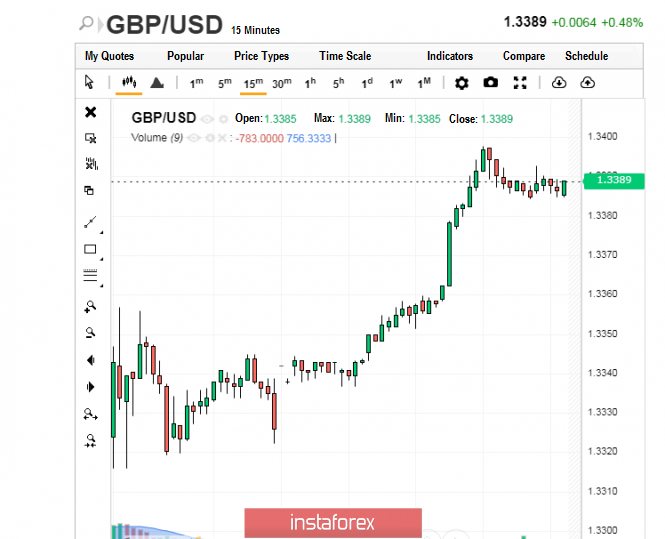This screenshot has width=665, height=539.
Task: Toggle Volume indicator visibility eye
Action: (x=193, y=138)
